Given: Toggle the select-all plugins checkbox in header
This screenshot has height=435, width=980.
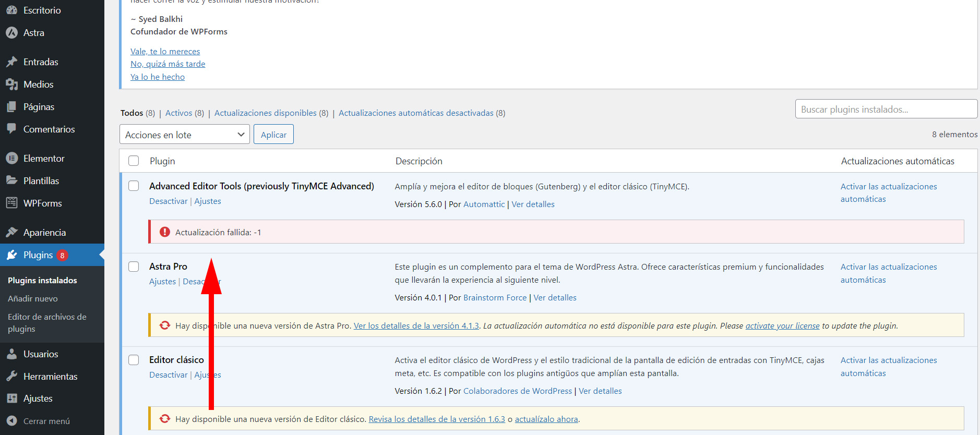Looking at the screenshot, I should (134, 161).
